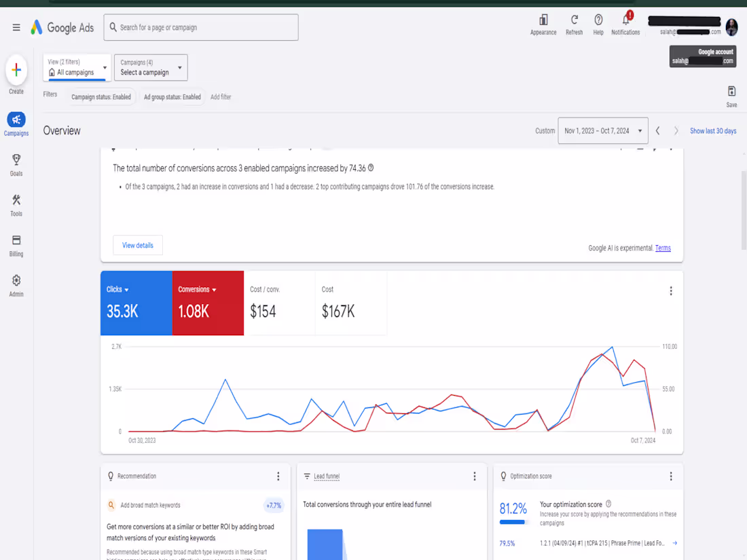
Task: Open the custom date range selector
Action: pyautogui.click(x=602, y=130)
